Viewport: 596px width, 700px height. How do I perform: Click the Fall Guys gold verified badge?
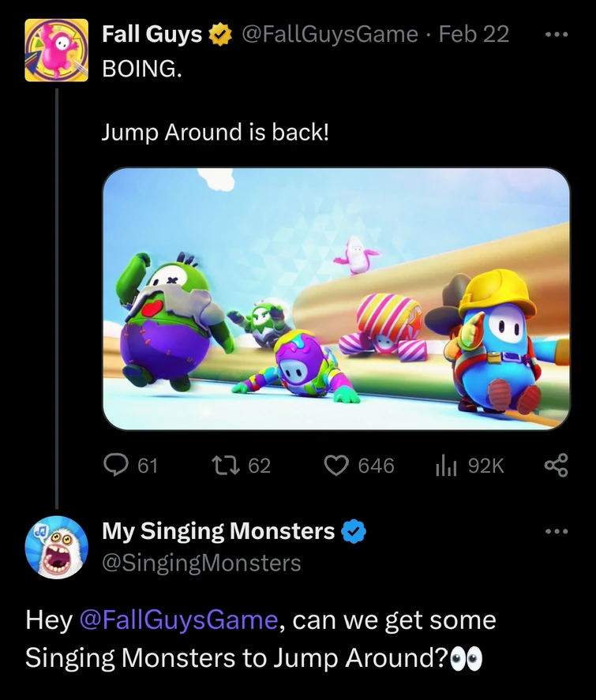(219, 35)
